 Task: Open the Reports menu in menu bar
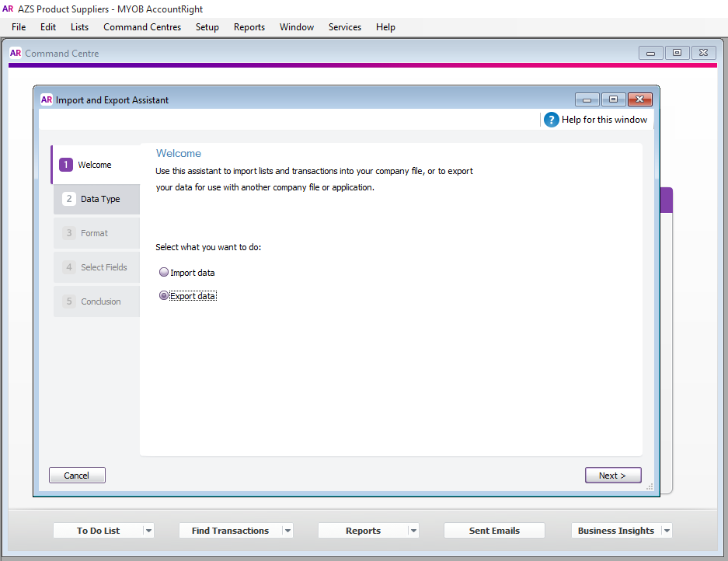249,27
